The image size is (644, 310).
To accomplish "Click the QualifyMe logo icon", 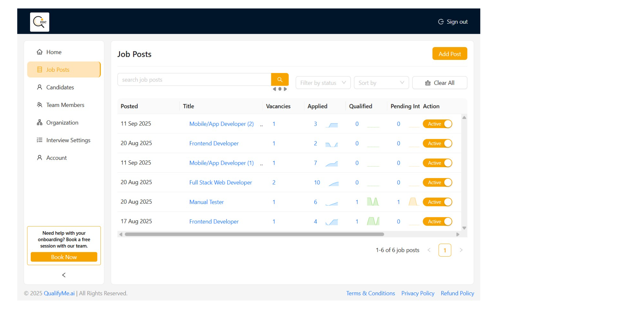I will [x=40, y=22].
